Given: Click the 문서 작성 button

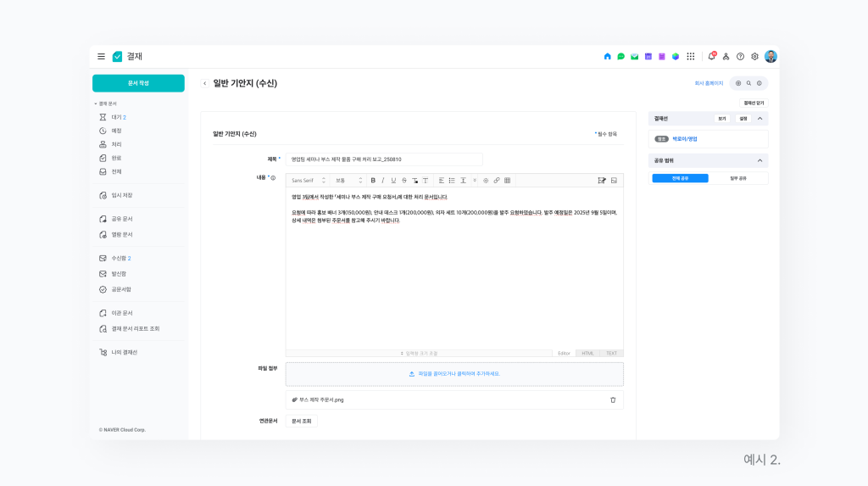Looking at the screenshot, I should 138,83.
